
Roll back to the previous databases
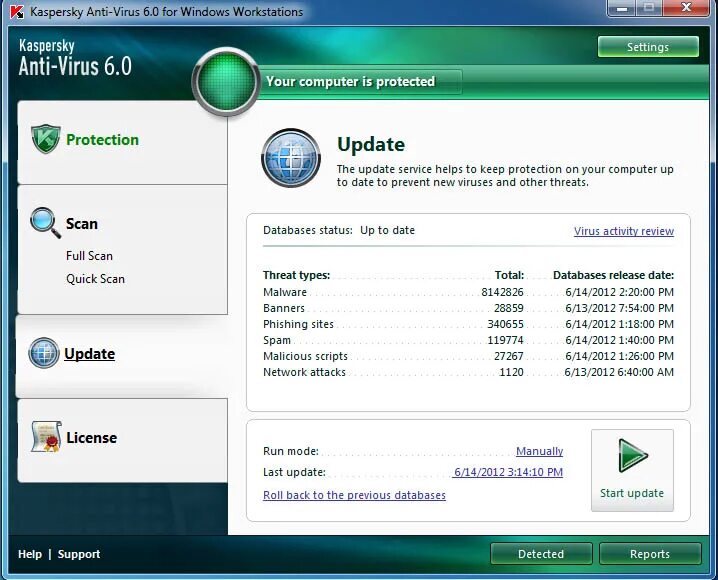point(354,495)
